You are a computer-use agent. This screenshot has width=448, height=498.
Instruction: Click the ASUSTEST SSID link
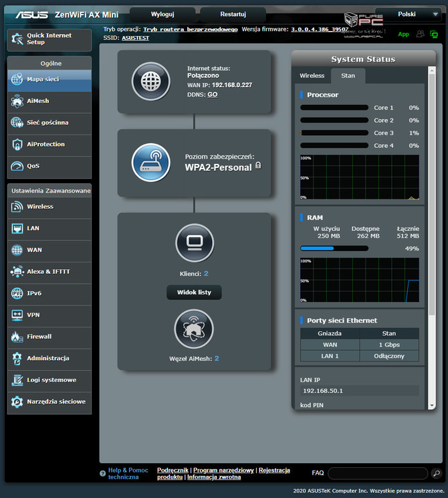(x=136, y=38)
